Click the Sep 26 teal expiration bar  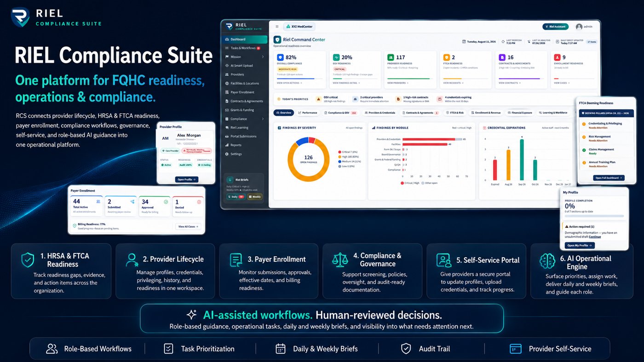(522, 160)
